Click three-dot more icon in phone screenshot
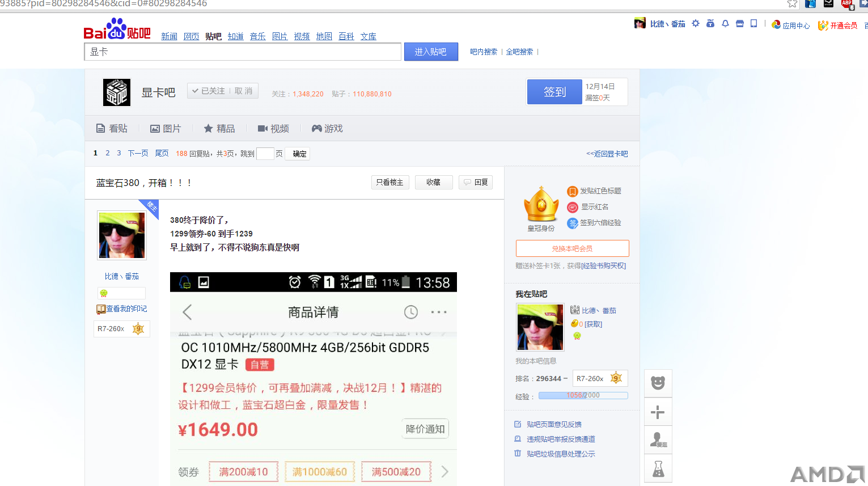 click(439, 312)
